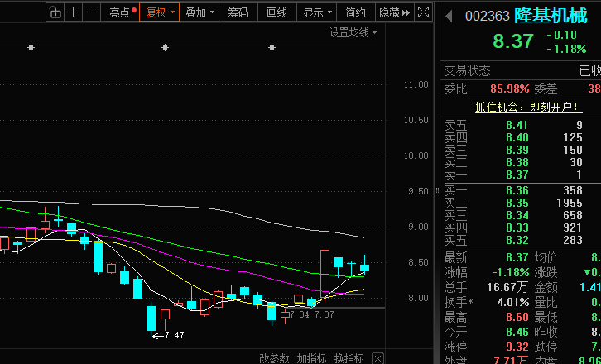Viewport: 601px width, 364px height.
Task: Click the panel splitter grip handle
Action: pos(436,191)
